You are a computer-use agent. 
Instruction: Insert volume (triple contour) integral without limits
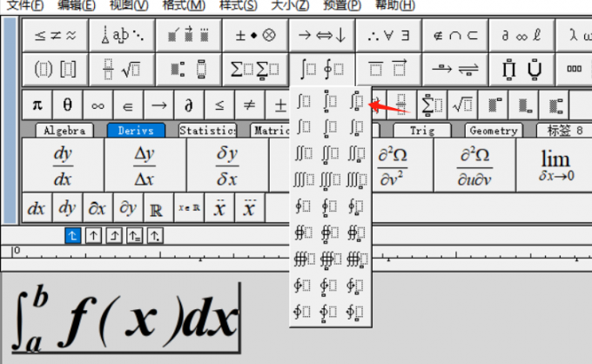[305, 259]
